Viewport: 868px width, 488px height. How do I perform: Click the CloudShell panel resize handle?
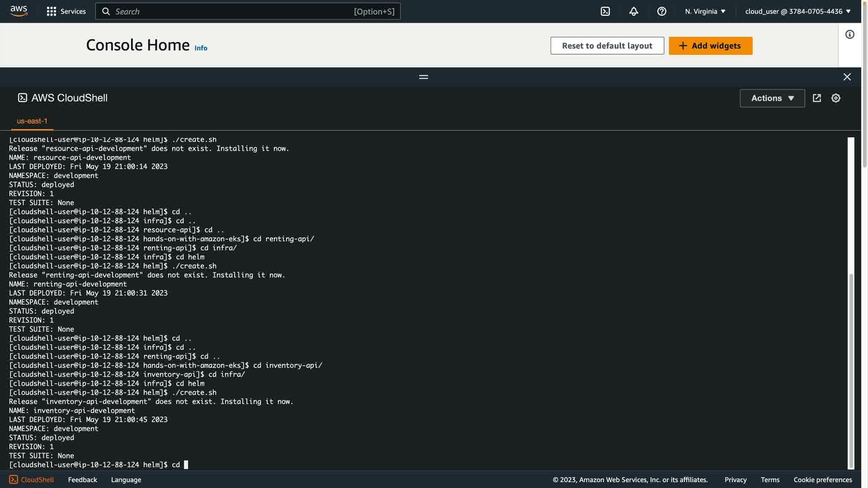tap(423, 77)
